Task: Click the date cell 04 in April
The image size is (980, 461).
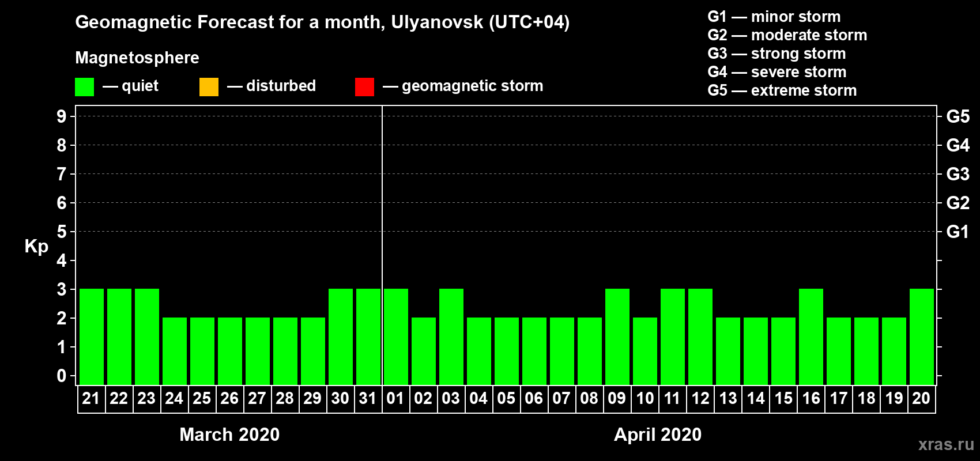Action: (x=479, y=399)
